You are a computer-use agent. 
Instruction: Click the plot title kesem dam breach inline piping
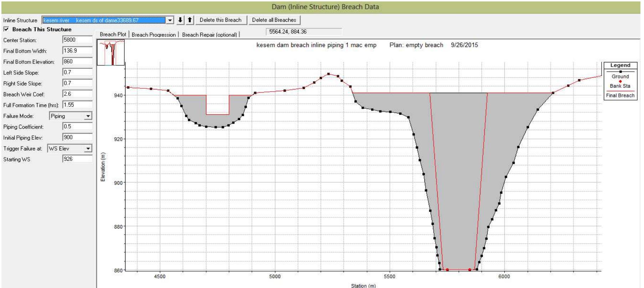pyautogui.click(x=316, y=45)
